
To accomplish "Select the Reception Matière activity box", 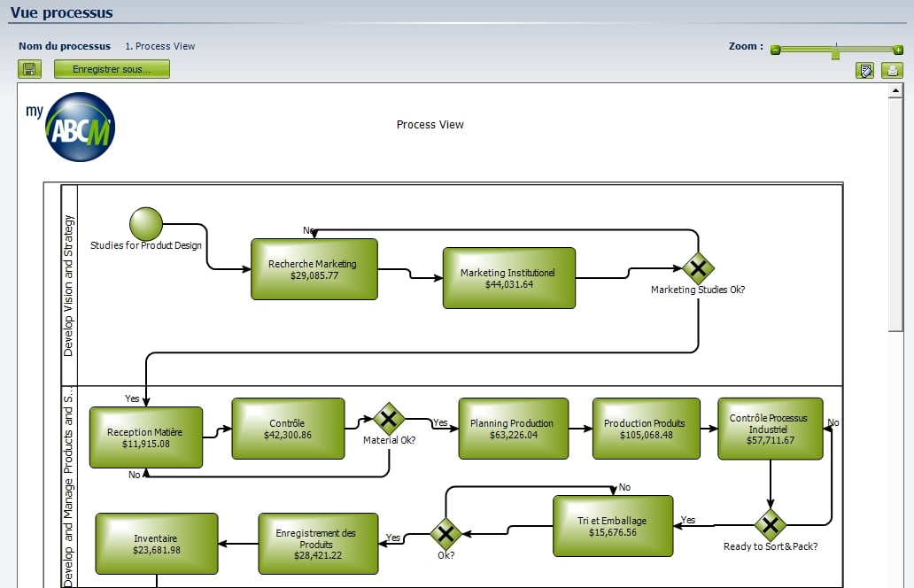I will (x=146, y=437).
